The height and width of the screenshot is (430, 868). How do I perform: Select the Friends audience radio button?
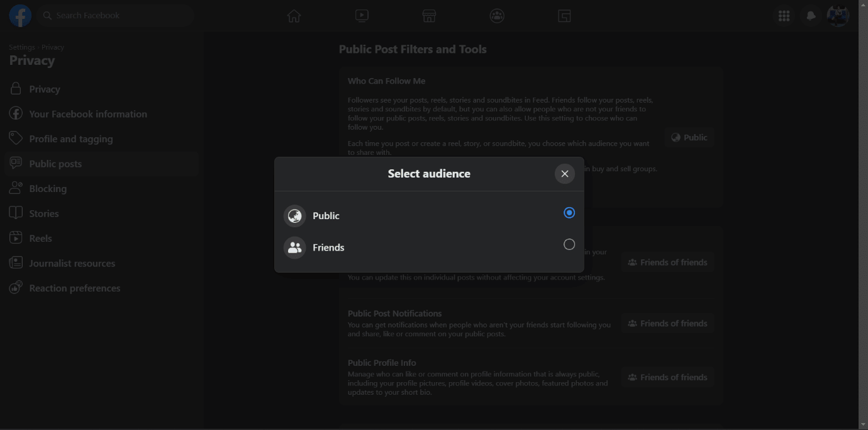point(569,244)
